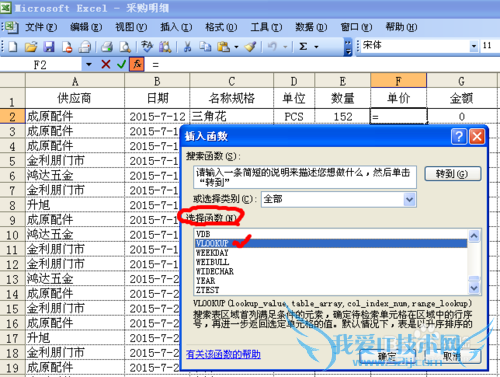Select column F header
Screen dimensions: 500x377
(398, 81)
